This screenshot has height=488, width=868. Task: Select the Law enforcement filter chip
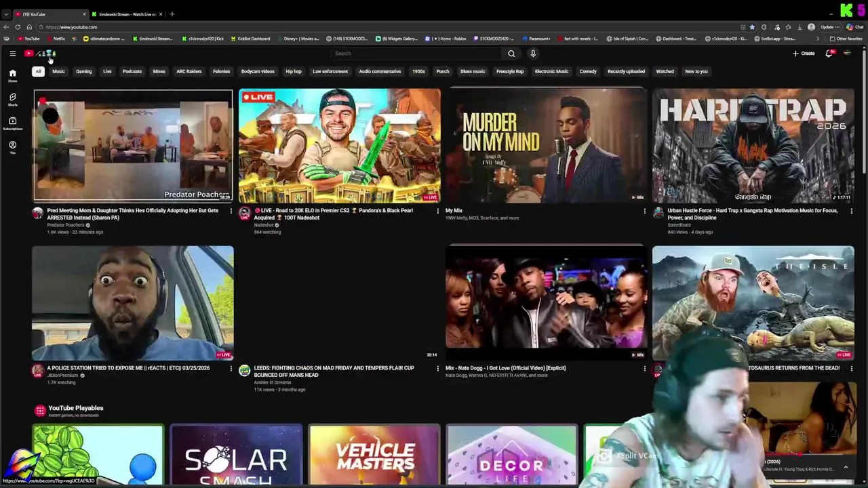(x=330, y=71)
